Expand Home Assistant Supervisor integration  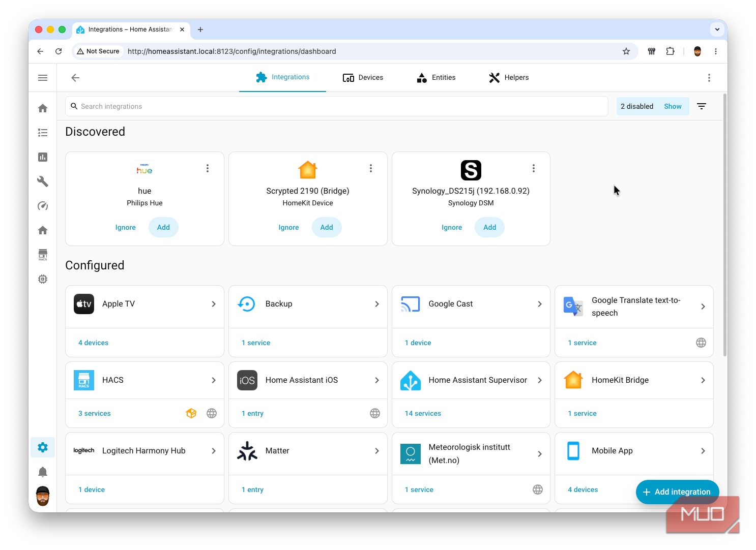tap(540, 380)
